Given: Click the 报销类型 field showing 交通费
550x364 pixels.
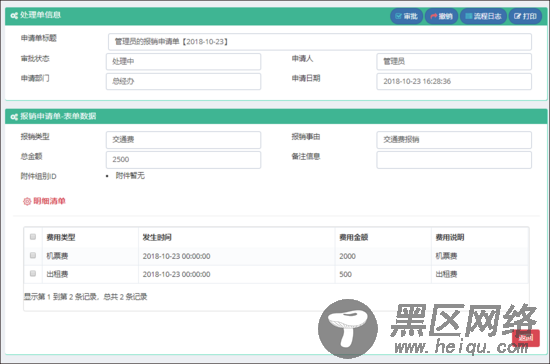Looking at the screenshot, I should coord(183,140).
